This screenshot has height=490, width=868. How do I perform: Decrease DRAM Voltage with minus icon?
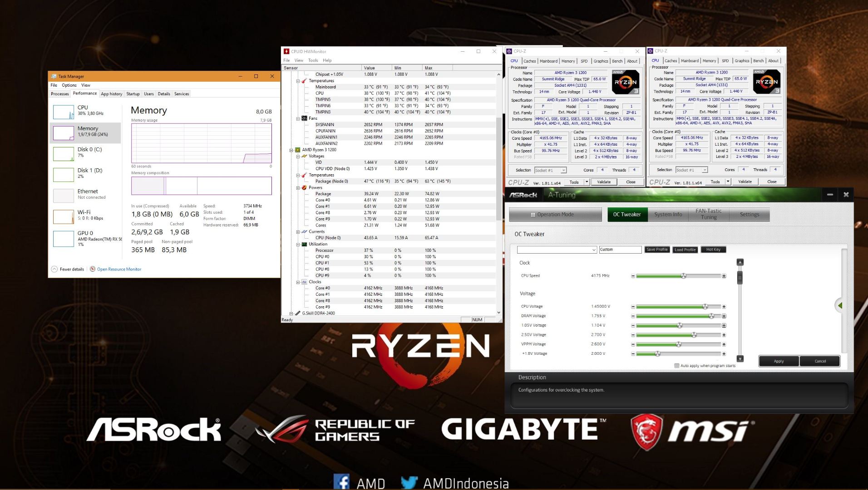pyautogui.click(x=633, y=316)
